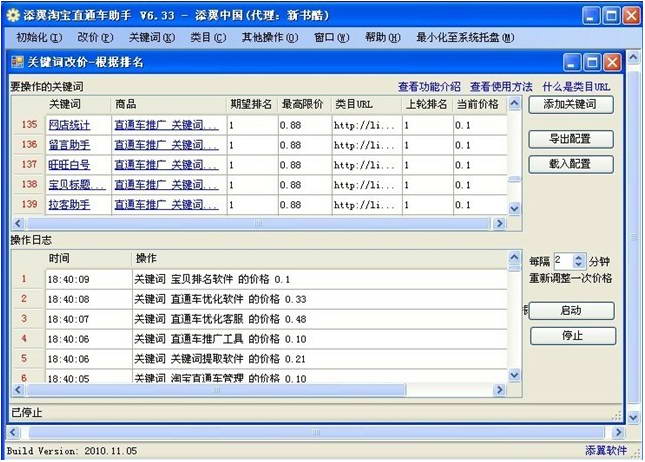
Task: Click the 添翼软件 link in status bar
Action: tap(606, 450)
